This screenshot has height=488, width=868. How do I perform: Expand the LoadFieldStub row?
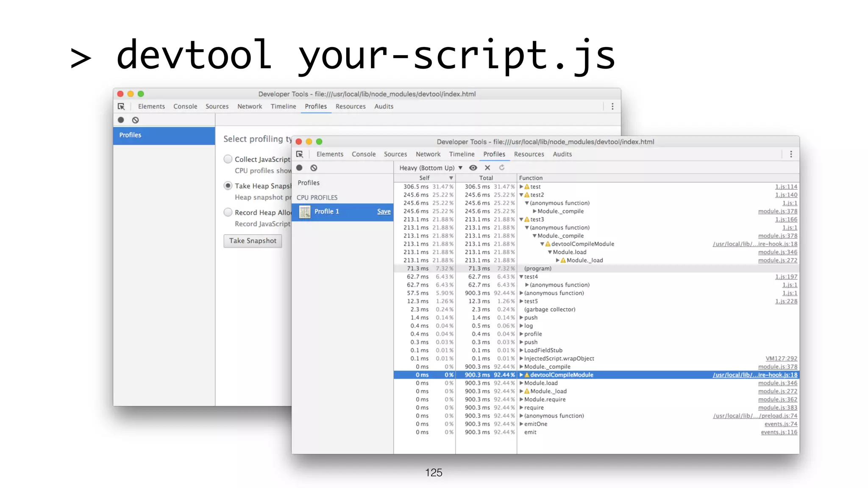[522, 350]
